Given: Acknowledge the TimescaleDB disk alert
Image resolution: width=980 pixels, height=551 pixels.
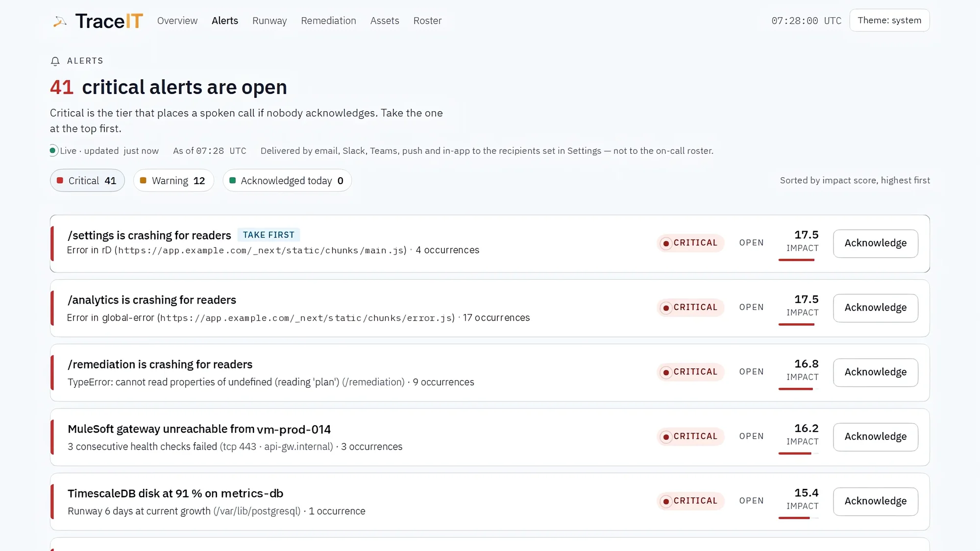Looking at the screenshot, I should (x=876, y=502).
